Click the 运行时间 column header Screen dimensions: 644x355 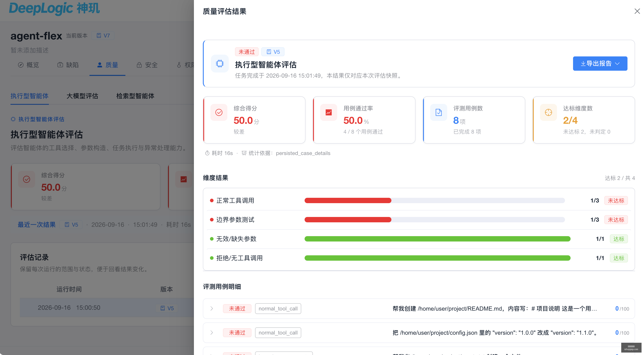(x=69, y=289)
